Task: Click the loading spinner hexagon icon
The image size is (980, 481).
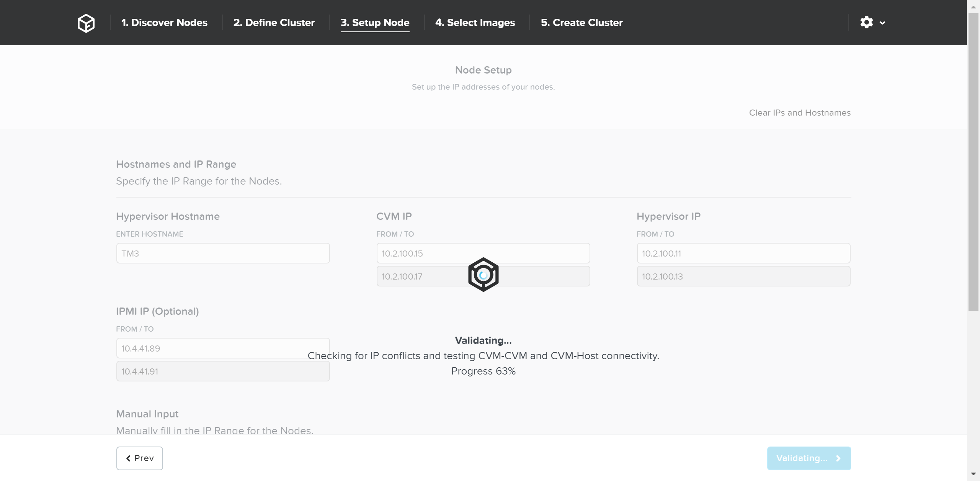Action: pos(483,275)
